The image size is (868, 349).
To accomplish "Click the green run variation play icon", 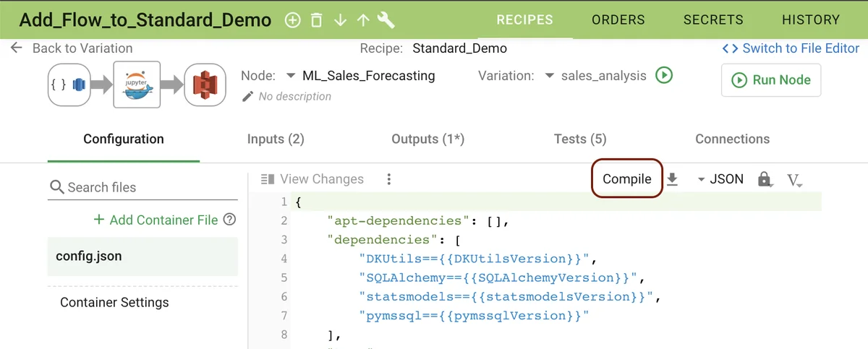I will 663,75.
